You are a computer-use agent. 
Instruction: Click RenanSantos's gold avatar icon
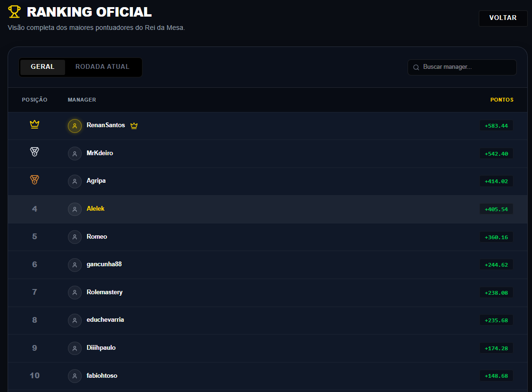[75, 126]
